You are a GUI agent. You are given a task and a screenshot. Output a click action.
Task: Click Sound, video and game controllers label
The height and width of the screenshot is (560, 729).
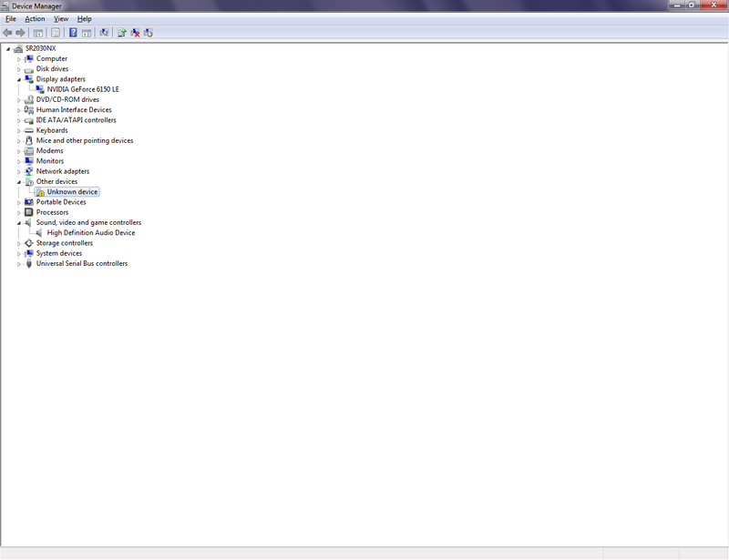(x=88, y=222)
